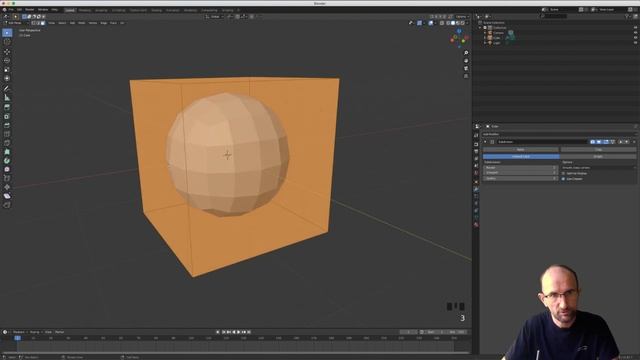Open Modifiers wrench properties tab
This screenshot has height=360, width=640.
click(476, 189)
